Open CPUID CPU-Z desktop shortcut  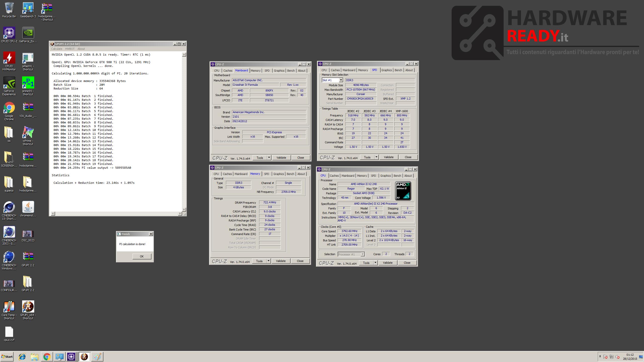coord(9,35)
